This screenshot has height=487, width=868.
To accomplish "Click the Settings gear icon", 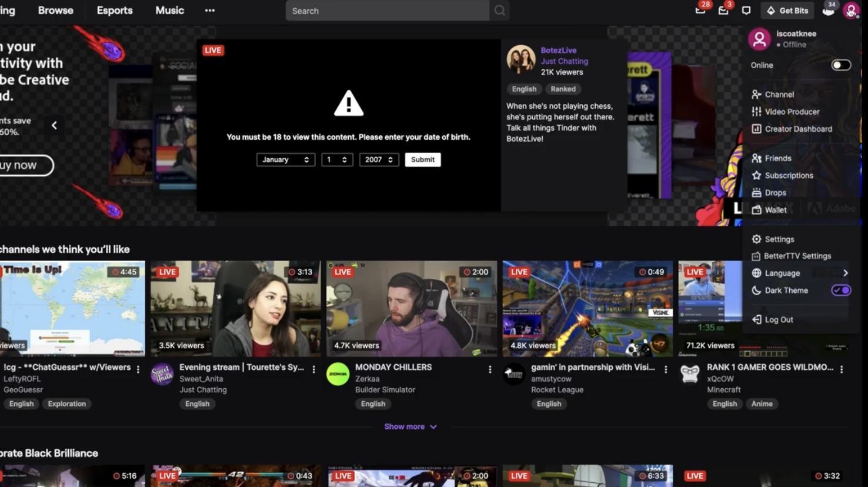I will (x=756, y=239).
